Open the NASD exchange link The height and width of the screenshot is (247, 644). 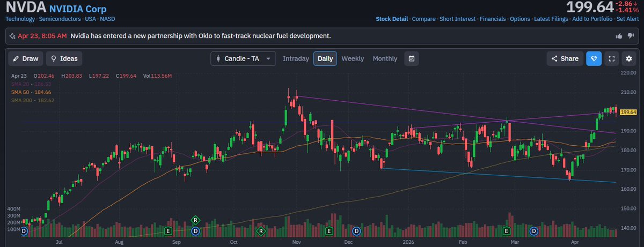coord(107,19)
